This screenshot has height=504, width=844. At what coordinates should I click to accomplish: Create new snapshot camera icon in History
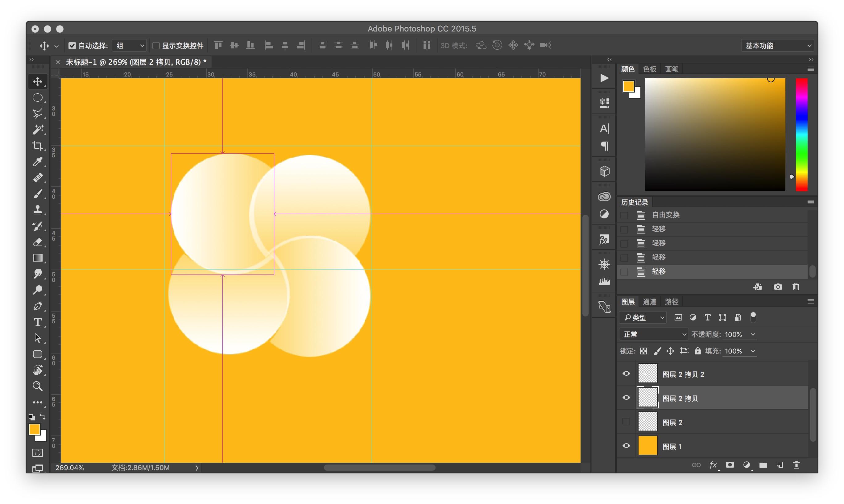click(x=778, y=287)
